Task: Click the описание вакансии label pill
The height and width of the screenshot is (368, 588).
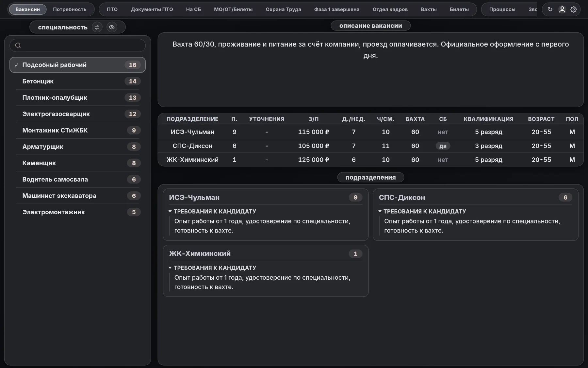Action: [x=370, y=26]
